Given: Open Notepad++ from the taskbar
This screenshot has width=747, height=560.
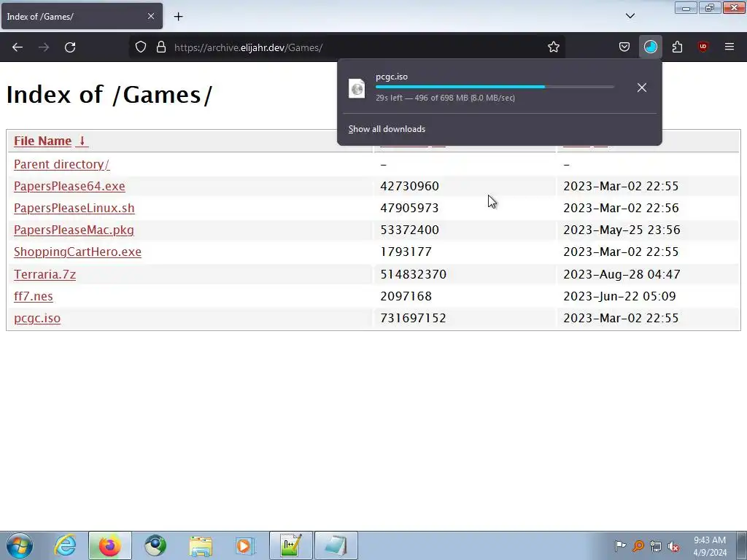Looking at the screenshot, I should 290,545.
